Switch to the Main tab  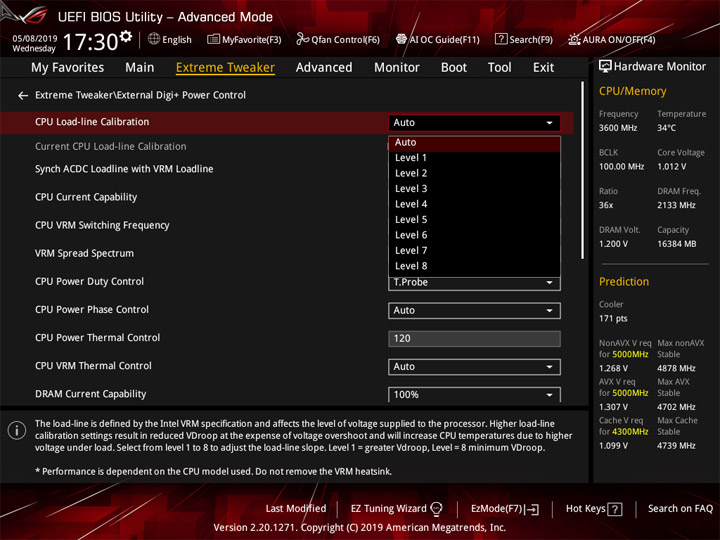[140, 68]
